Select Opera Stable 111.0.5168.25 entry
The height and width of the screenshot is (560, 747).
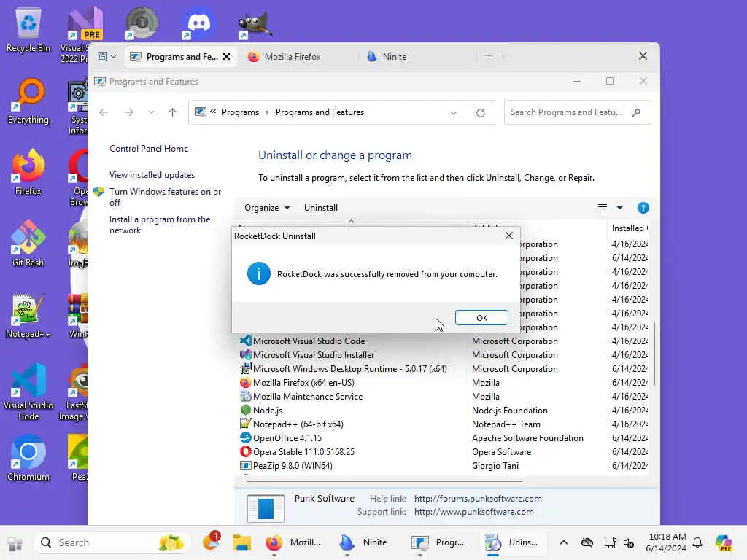pos(303,451)
